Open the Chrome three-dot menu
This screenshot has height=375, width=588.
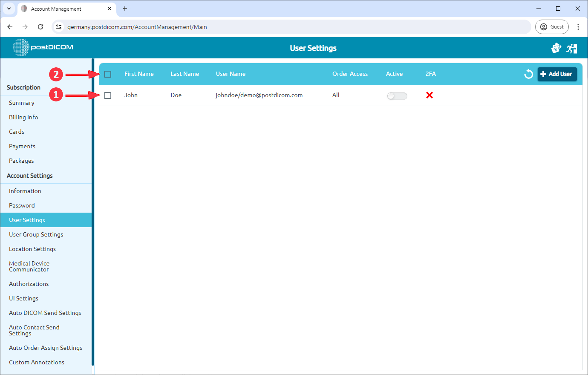click(x=578, y=26)
